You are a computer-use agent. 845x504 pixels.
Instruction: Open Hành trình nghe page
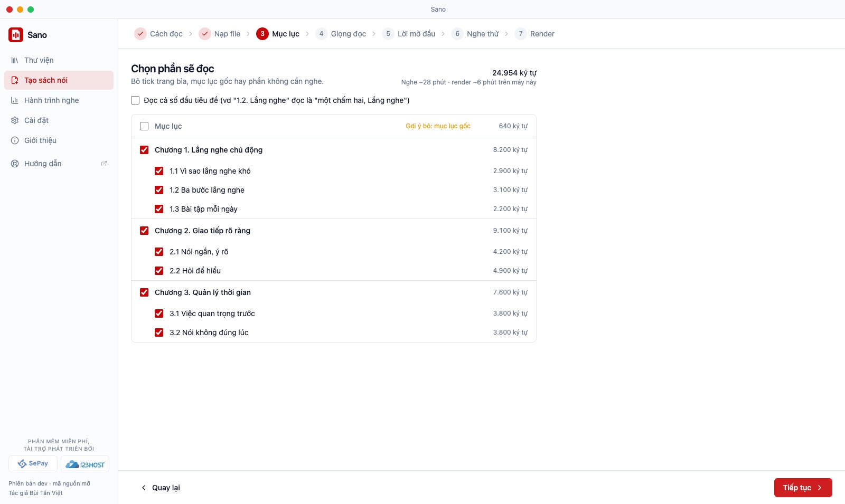59,100
